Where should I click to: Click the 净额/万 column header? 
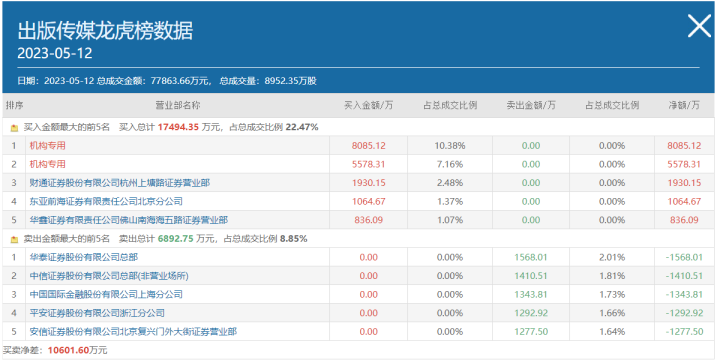coord(684,105)
